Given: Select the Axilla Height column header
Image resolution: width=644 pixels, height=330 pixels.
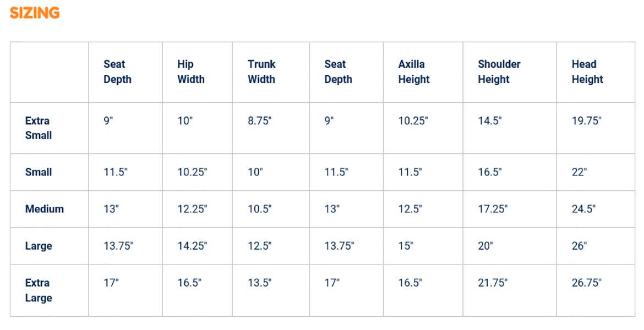Looking at the screenshot, I should (413, 71).
